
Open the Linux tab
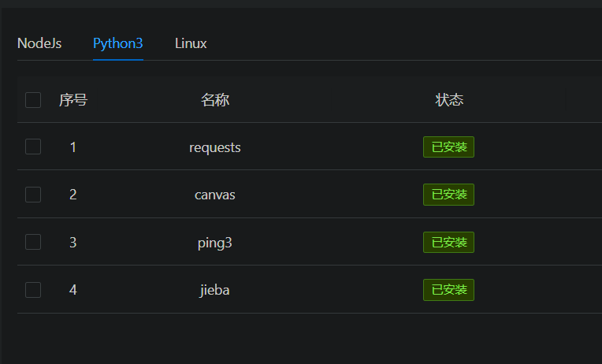point(191,43)
